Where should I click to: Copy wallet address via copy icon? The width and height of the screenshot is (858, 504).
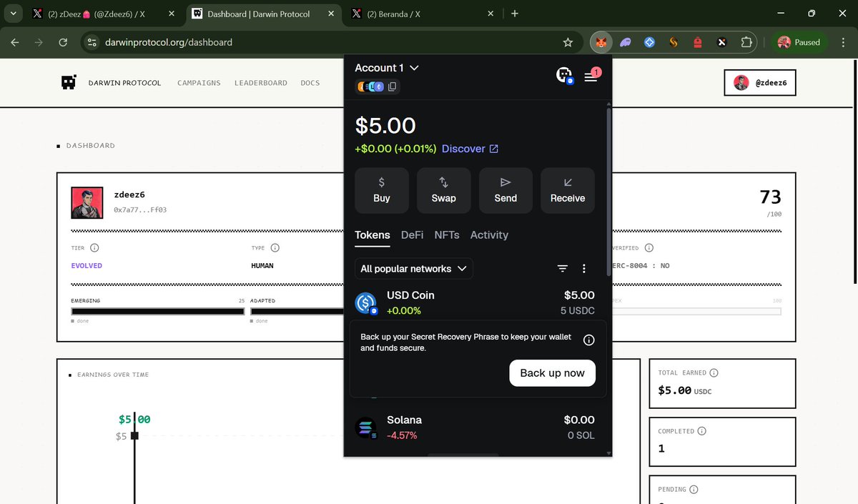(393, 87)
